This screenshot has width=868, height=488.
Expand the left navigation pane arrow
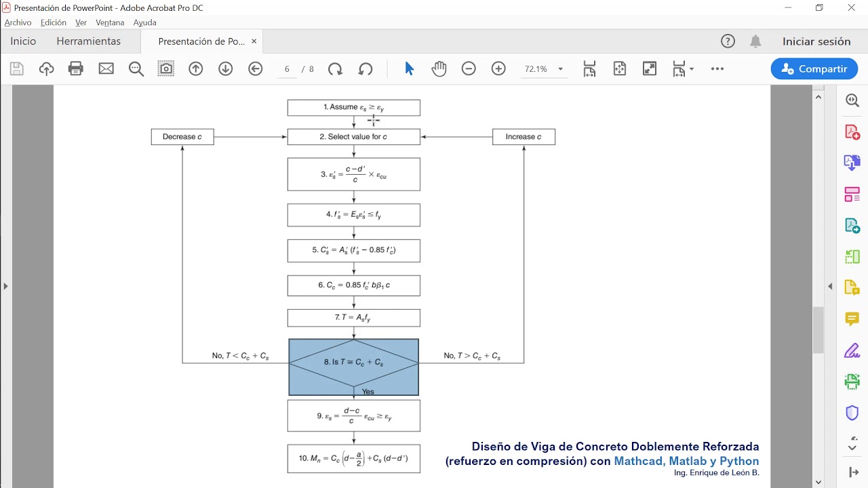click(5, 286)
